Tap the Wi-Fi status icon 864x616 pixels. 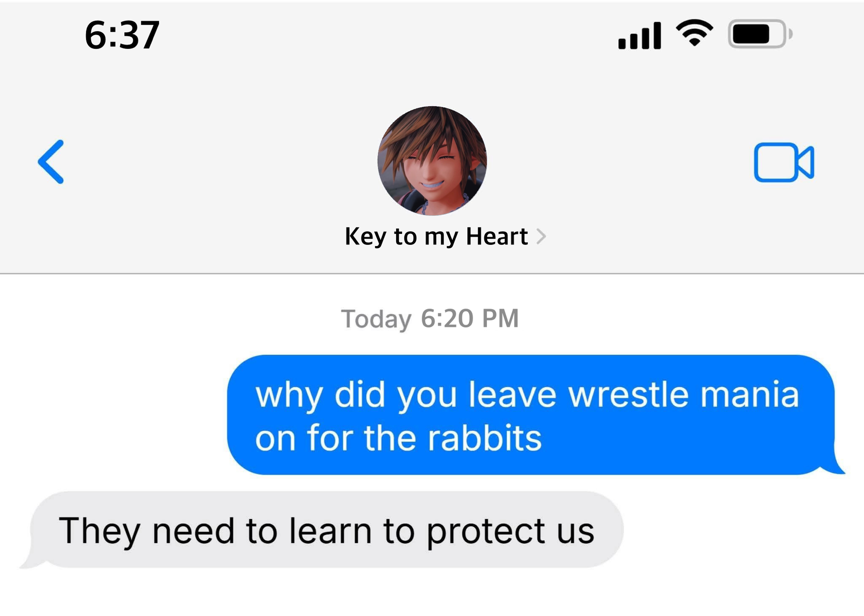(695, 33)
